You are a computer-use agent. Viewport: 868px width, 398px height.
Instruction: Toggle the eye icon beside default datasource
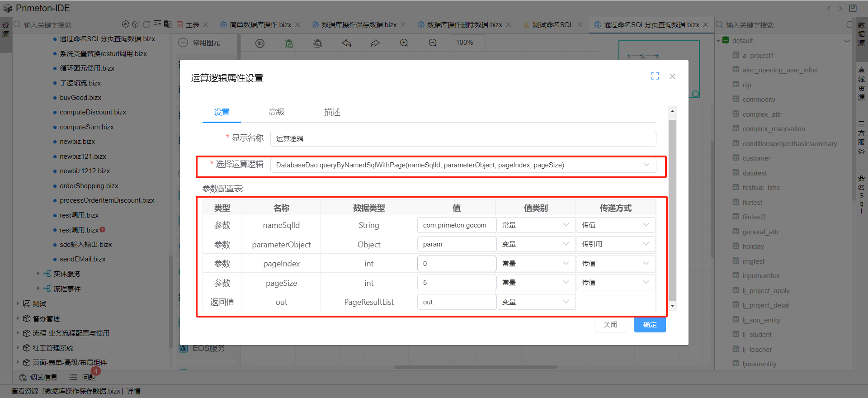pos(847,41)
